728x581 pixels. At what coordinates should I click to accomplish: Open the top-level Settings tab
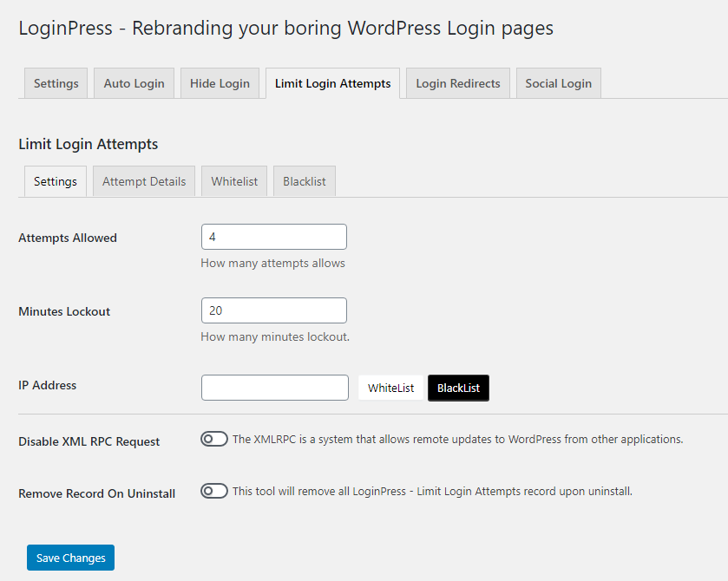point(56,83)
